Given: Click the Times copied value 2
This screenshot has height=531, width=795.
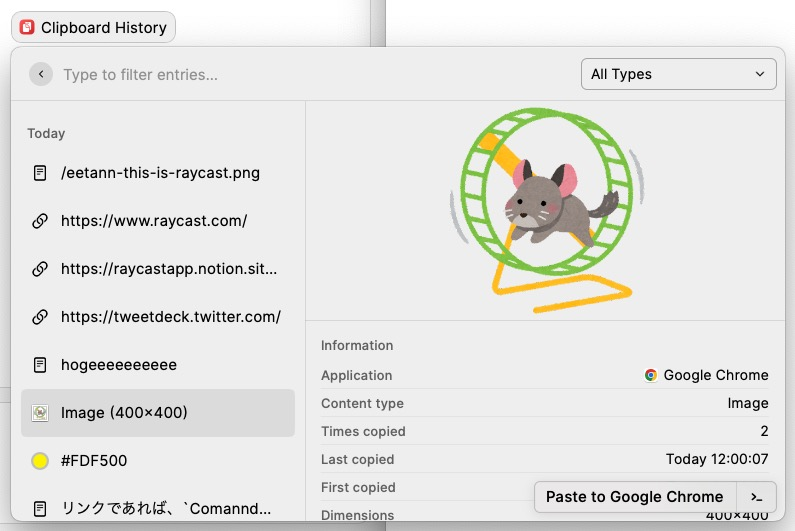Looking at the screenshot, I should click(764, 431).
